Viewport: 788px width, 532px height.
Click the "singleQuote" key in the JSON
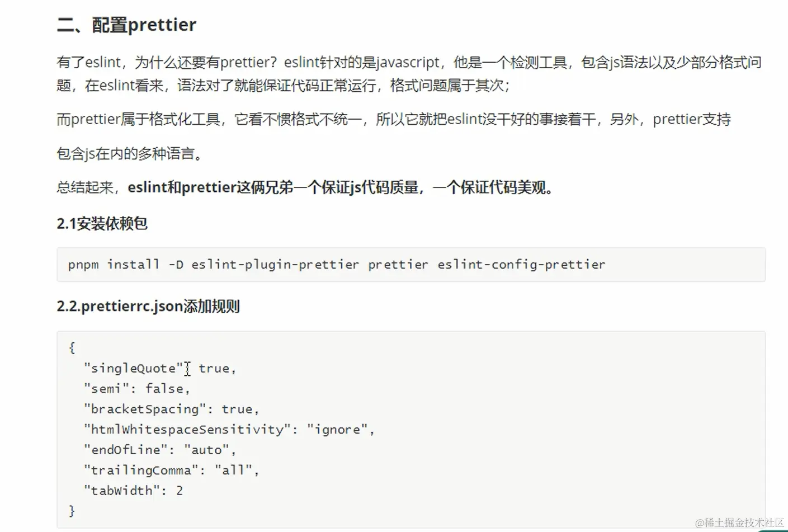pos(133,368)
